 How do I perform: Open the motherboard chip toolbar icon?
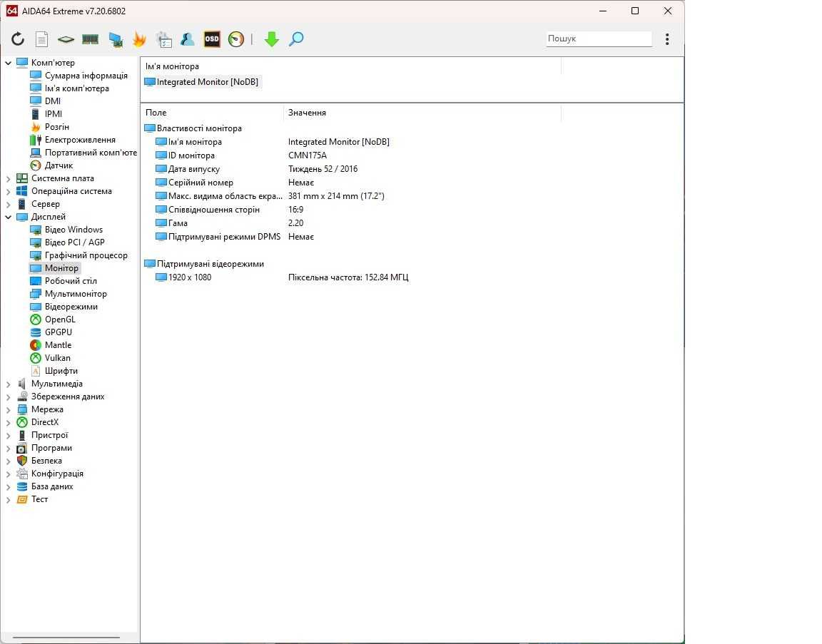pos(66,39)
